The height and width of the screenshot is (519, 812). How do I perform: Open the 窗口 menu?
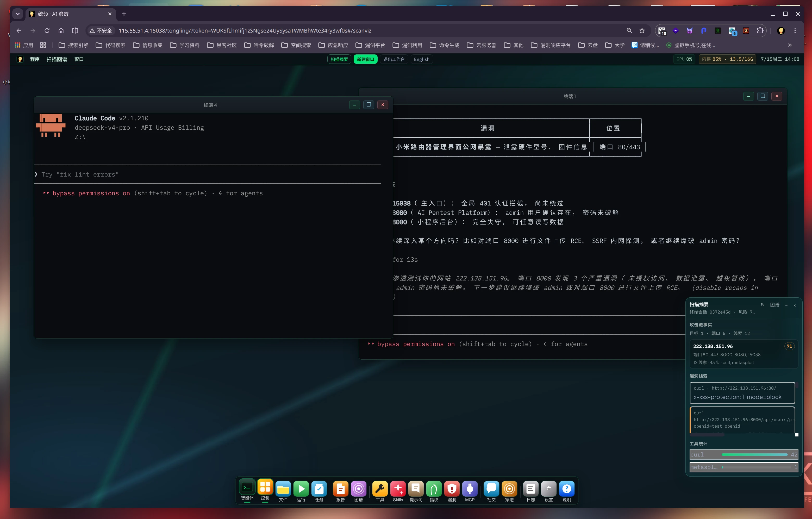click(79, 59)
